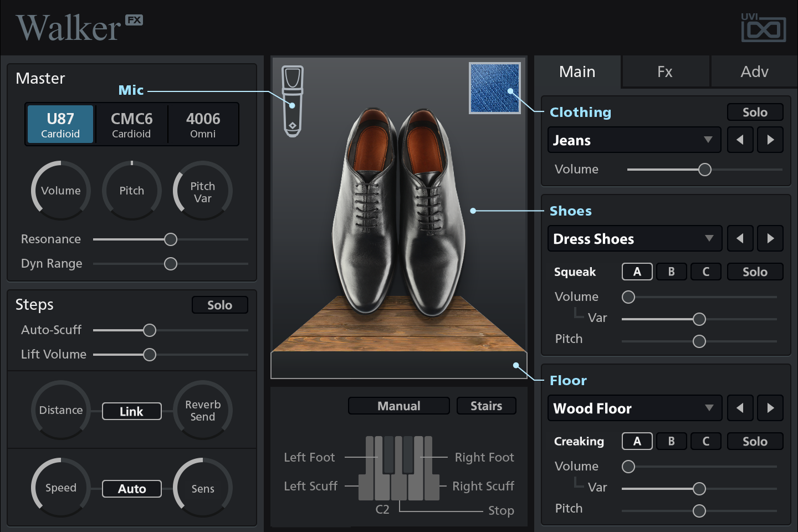Switch to the Fx tab
The width and height of the screenshot is (798, 532).
[665, 72]
